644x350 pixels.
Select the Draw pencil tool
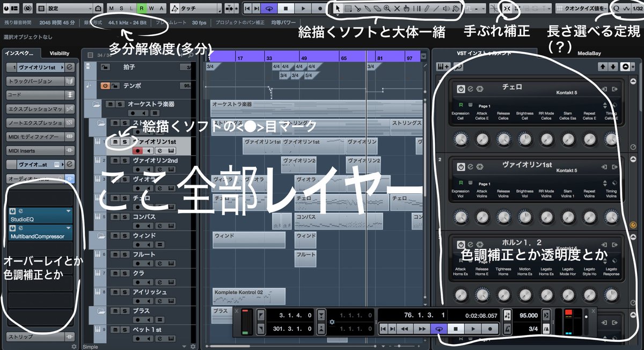[426, 8]
